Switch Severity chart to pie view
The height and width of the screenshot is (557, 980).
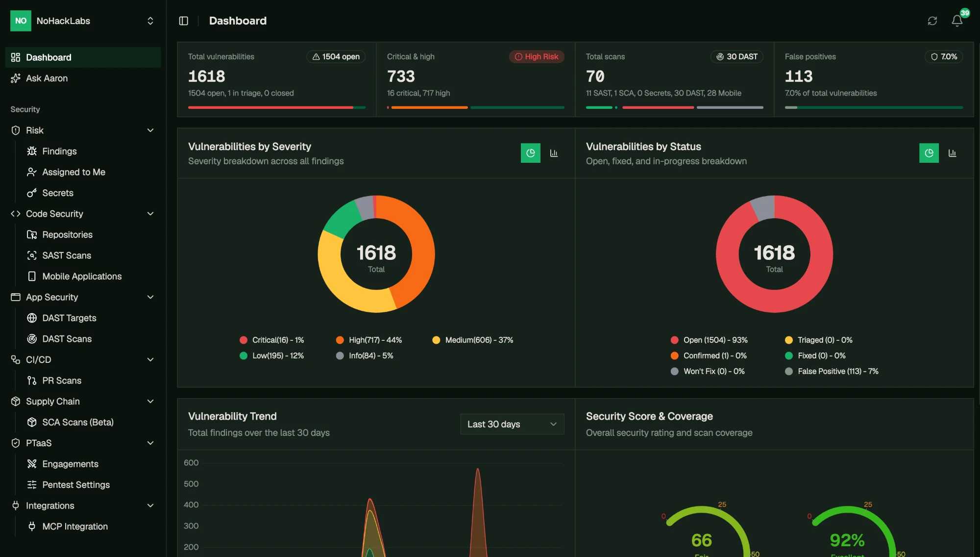pyautogui.click(x=530, y=153)
